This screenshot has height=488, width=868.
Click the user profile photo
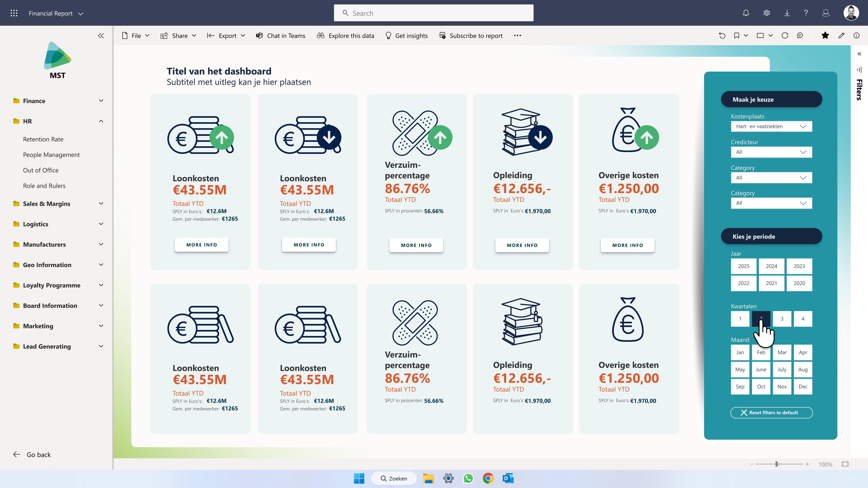(x=851, y=13)
